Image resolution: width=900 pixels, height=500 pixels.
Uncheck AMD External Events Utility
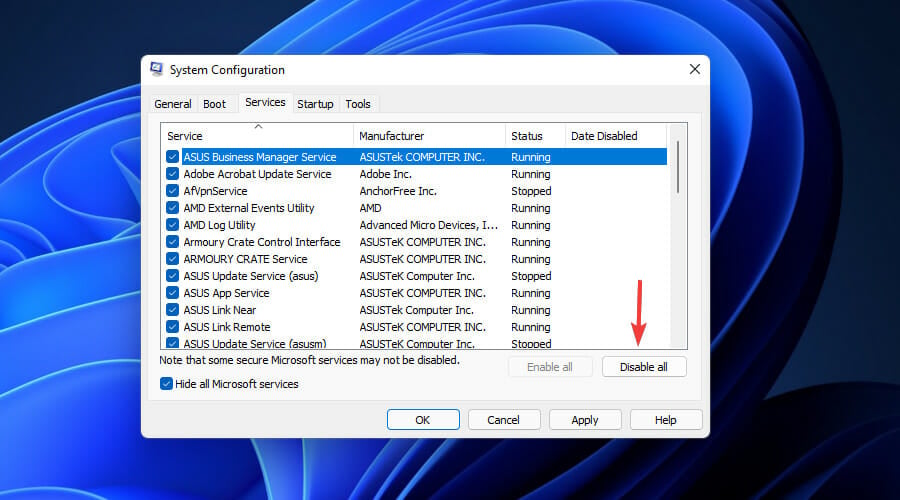pos(172,208)
